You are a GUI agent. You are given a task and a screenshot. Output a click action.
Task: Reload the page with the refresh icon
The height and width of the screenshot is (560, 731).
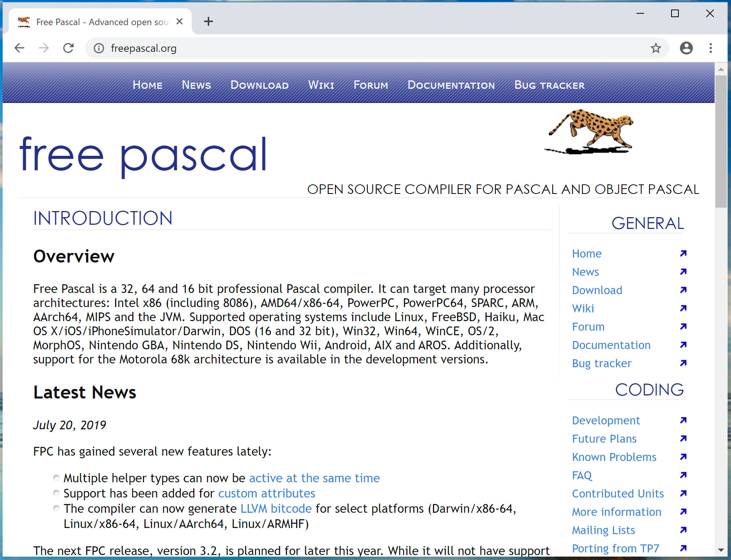[x=68, y=48]
